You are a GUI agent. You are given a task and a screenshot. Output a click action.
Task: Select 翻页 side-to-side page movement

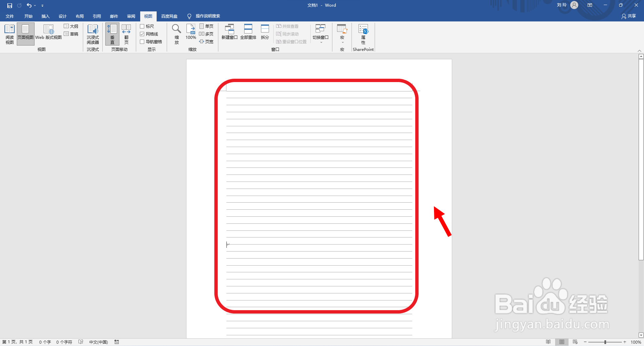[126, 34]
